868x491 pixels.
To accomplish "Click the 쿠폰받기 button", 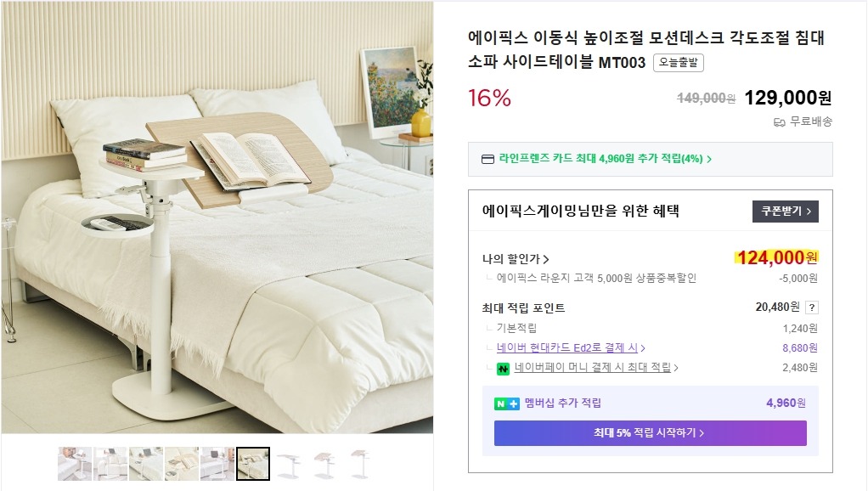I will 785,211.
